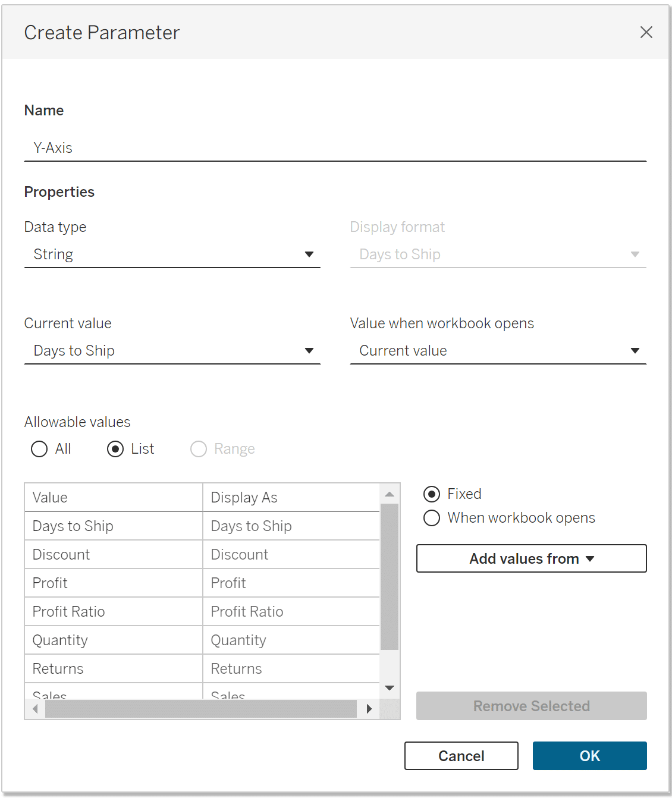Click the Cancel button
This screenshot has height=798, width=672.
461,756
